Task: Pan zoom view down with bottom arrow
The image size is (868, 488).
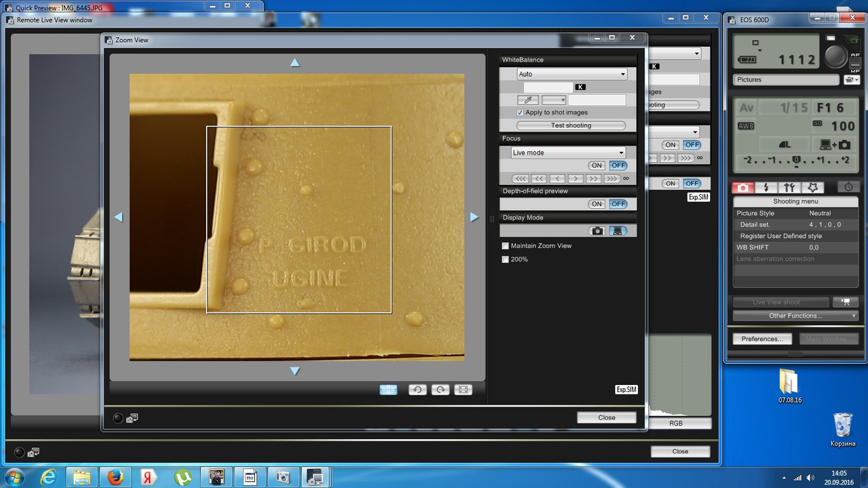Action: point(295,371)
